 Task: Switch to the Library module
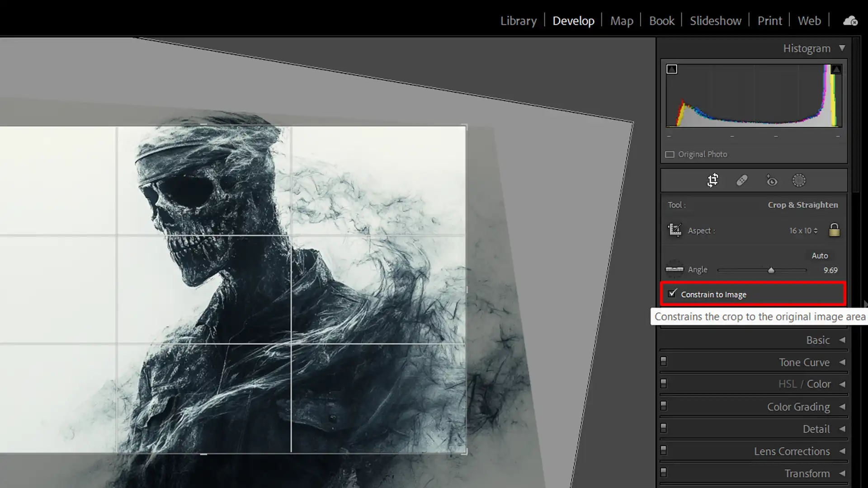point(518,21)
